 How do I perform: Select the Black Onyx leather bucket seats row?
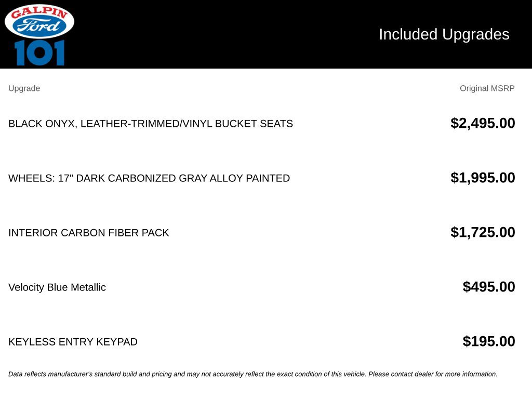click(261, 124)
